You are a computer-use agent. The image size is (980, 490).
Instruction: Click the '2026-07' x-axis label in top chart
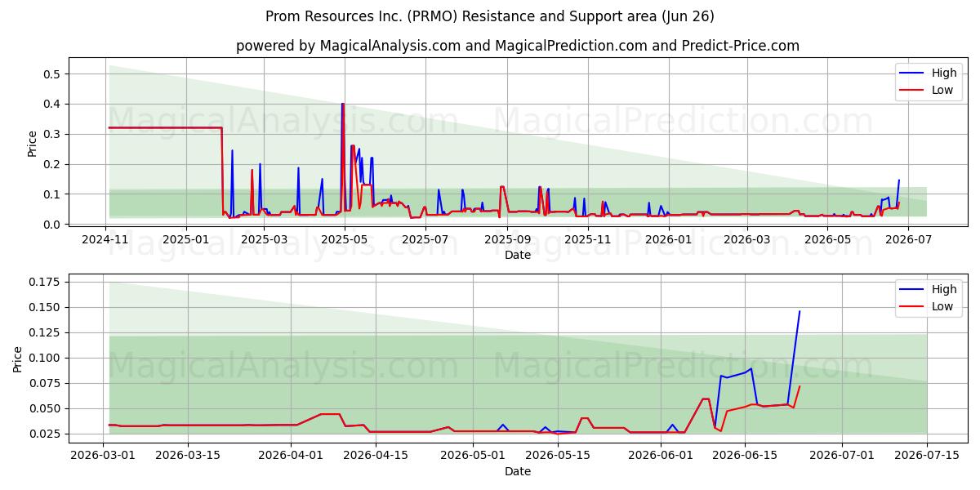(x=908, y=239)
